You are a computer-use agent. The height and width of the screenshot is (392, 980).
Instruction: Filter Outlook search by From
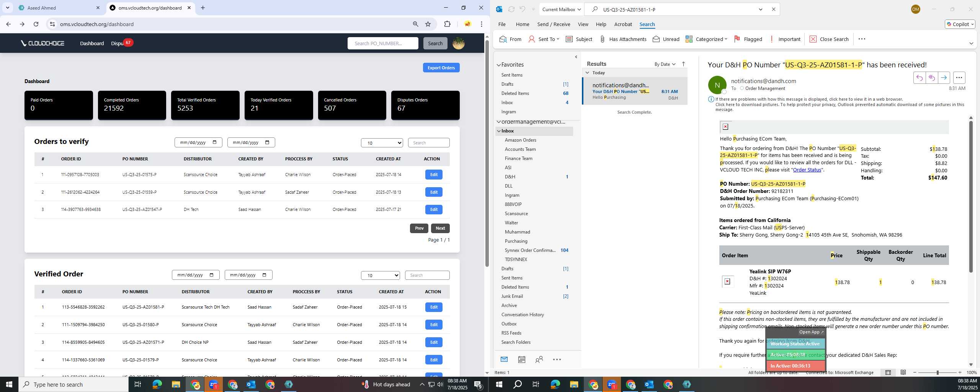tap(511, 39)
